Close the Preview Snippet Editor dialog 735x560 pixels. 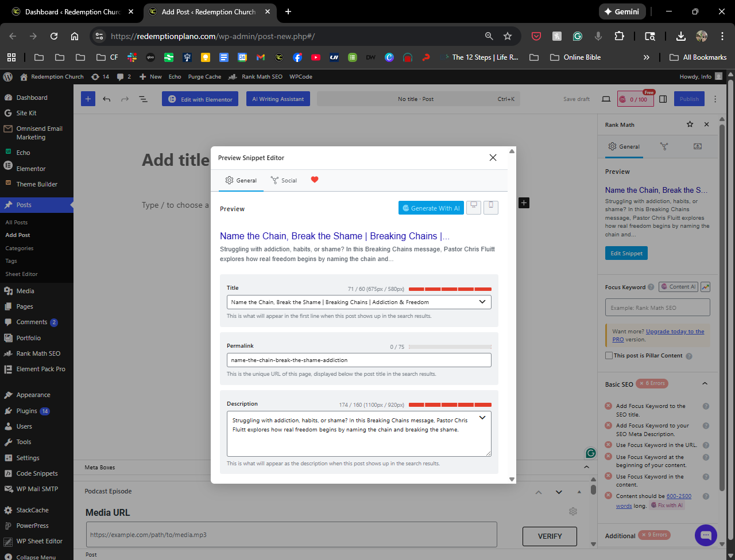[493, 158]
